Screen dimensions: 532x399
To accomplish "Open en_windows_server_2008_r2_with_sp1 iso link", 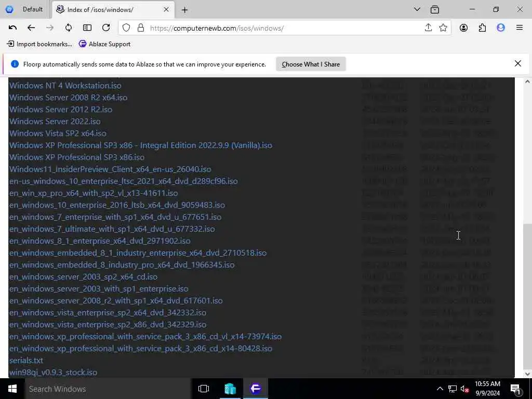I will (116, 301).
